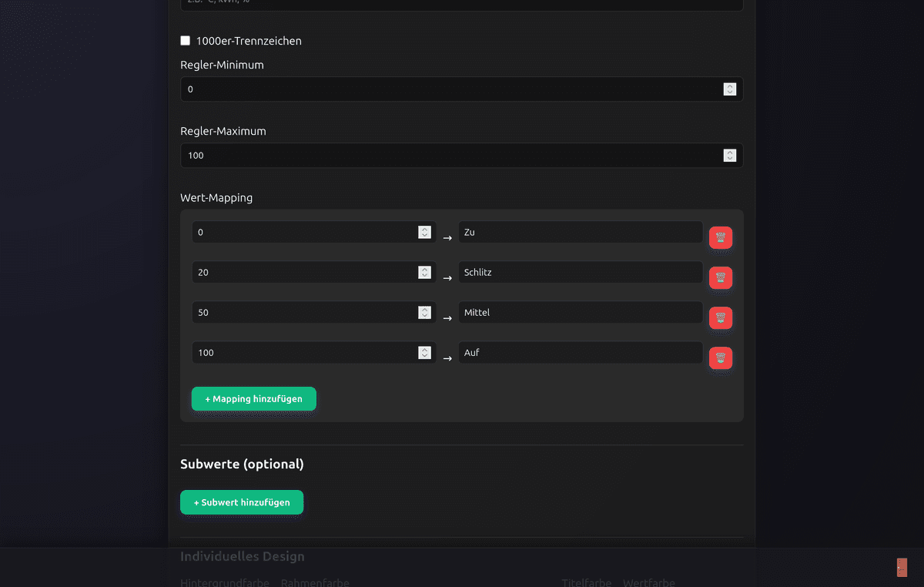
Task: Select the mapping number field containing 0
Action: pyautogui.click(x=314, y=232)
